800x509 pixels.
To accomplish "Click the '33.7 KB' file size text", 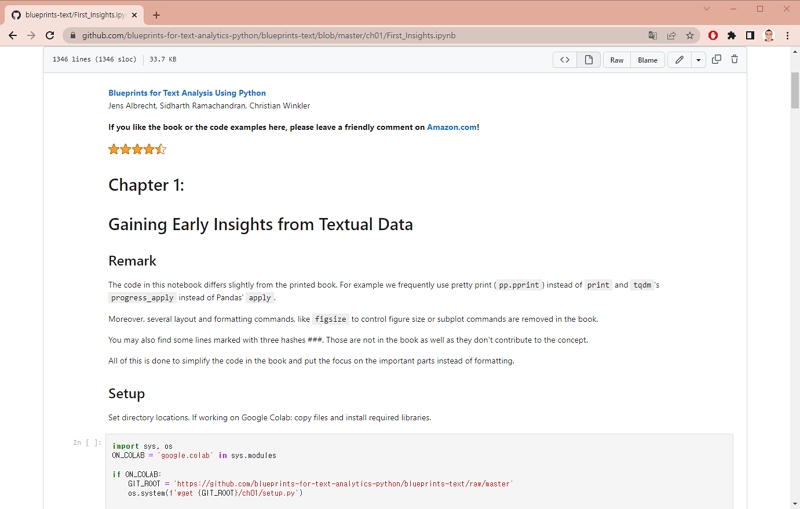I will coord(163,59).
